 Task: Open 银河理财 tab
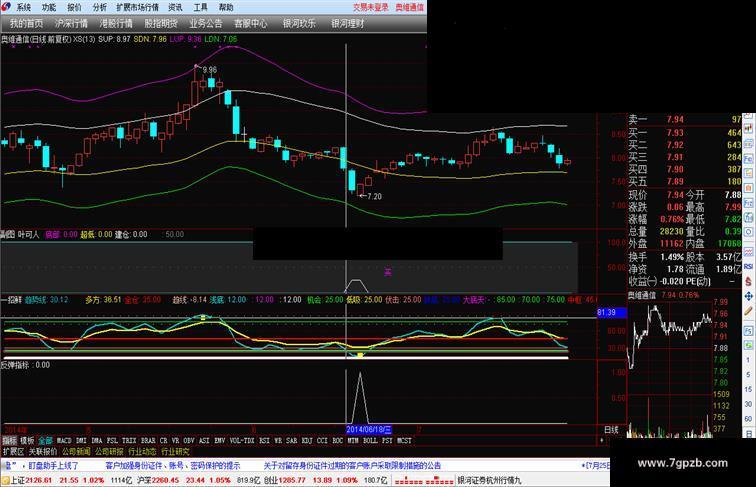[x=348, y=23]
